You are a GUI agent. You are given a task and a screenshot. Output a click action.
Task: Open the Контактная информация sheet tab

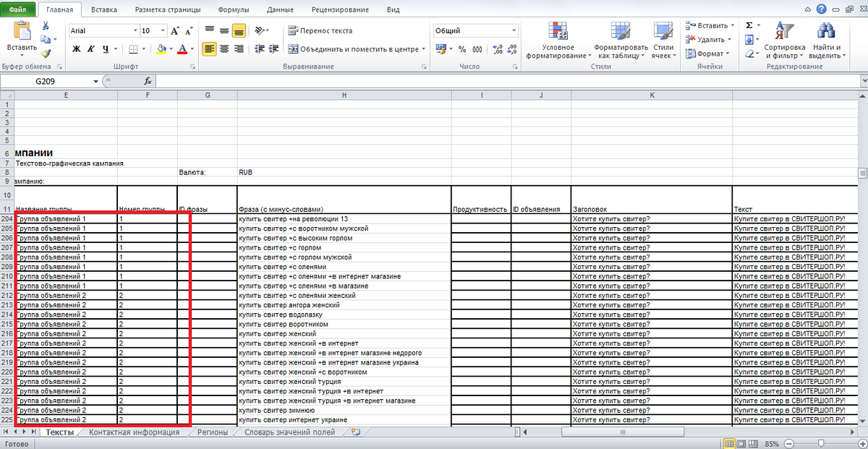point(134,432)
